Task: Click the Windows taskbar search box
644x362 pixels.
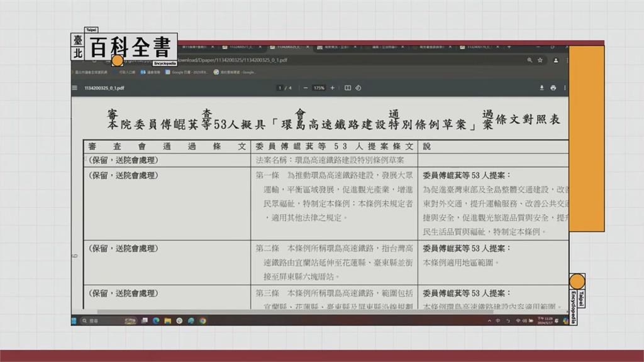Action: [109, 321]
